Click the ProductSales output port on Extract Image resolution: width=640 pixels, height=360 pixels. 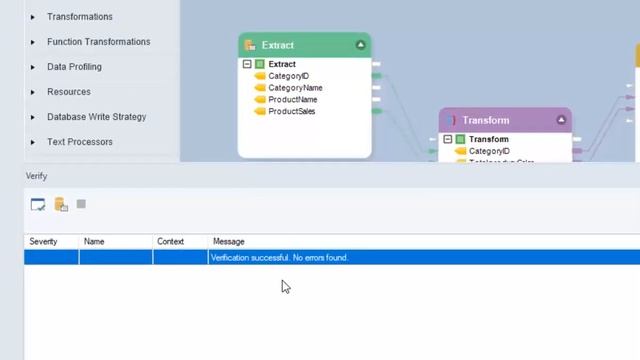point(376,111)
